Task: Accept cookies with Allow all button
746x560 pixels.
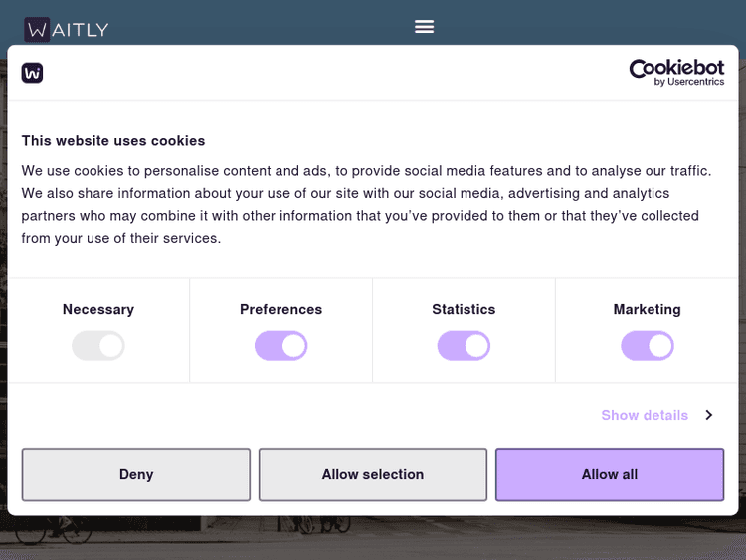Action: tap(610, 474)
